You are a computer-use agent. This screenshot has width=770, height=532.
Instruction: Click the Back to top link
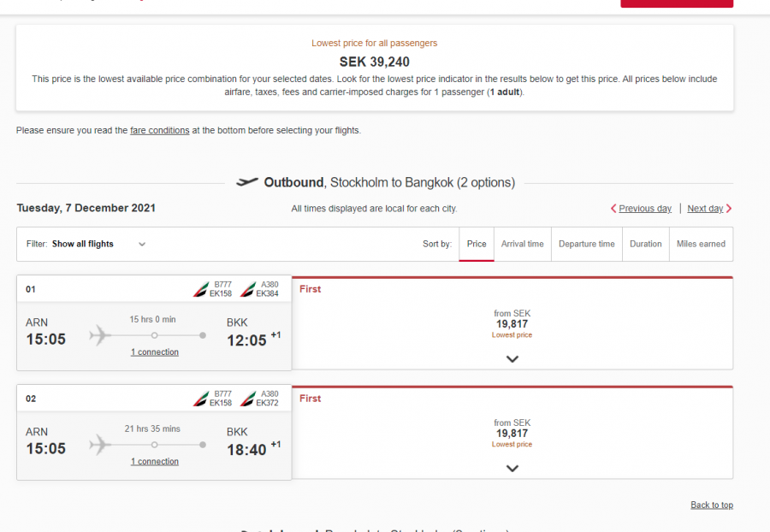tap(711, 505)
